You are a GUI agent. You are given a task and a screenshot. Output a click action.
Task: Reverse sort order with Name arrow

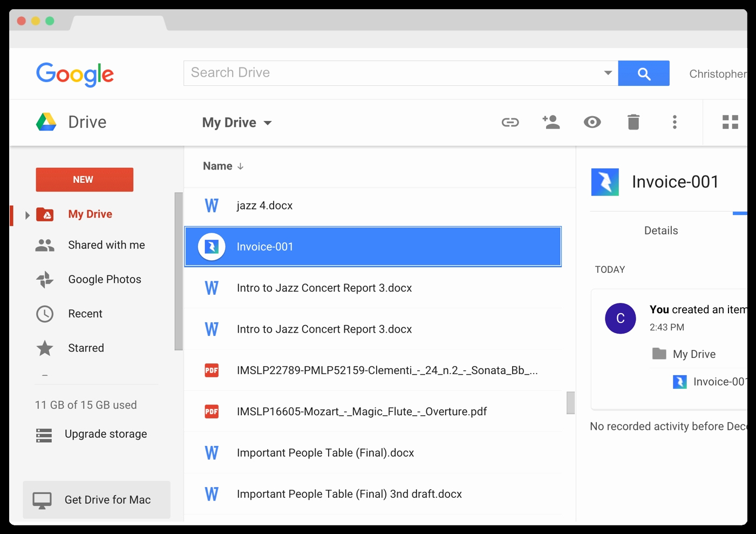(241, 166)
